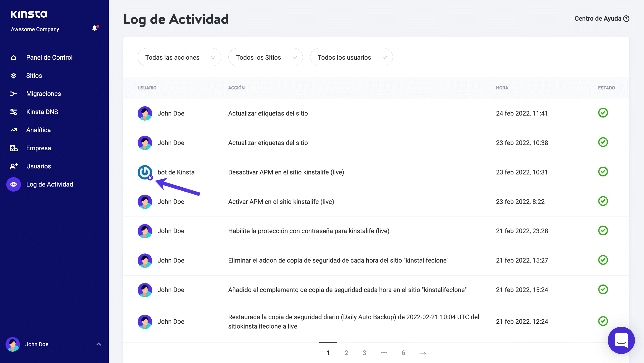Go to page 2 of the log
Screen dimensions: 644x363
point(346,353)
